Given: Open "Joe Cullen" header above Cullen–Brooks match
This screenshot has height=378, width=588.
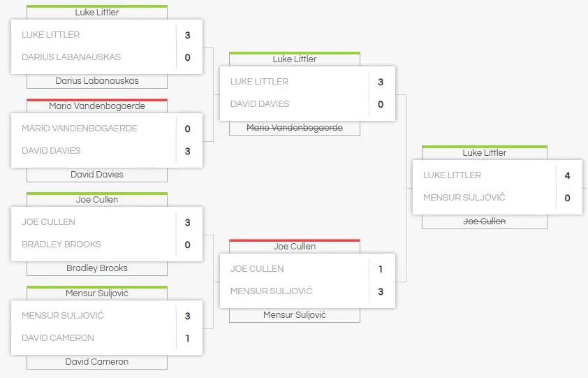Looking at the screenshot, I should [97, 200].
